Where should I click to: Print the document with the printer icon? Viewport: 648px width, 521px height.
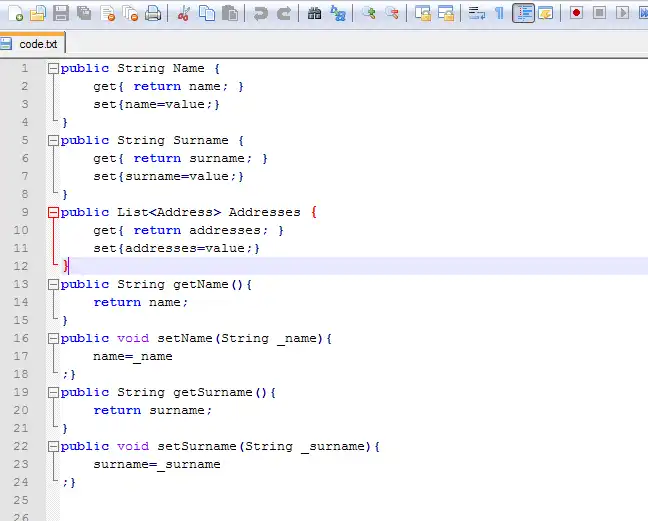[153, 13]
